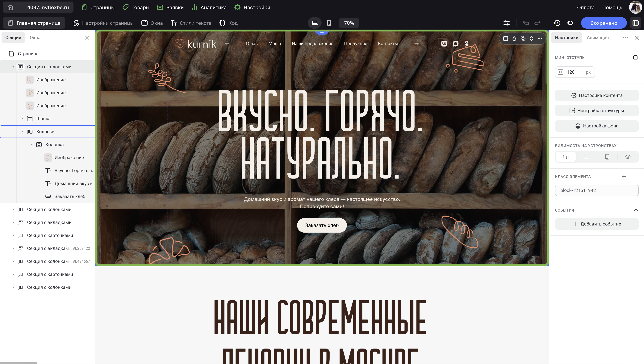Open Заявки menu
Screen dimensions: 644x364
[x=170, y=7]
